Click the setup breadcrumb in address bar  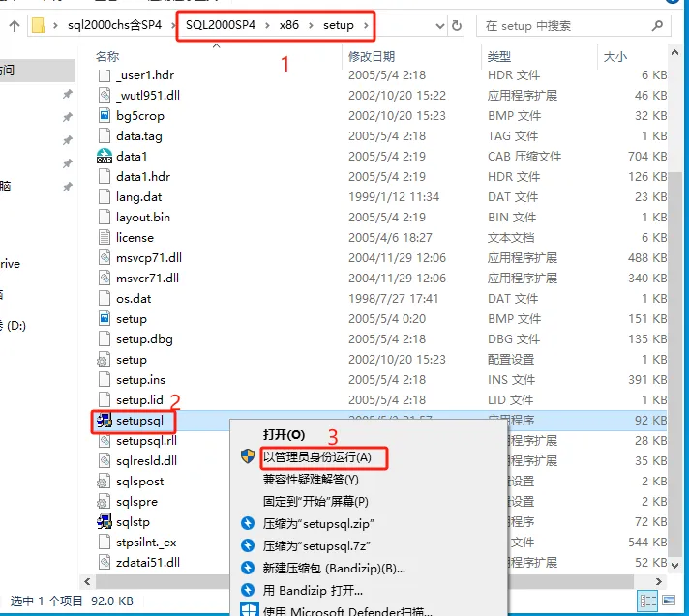(339, 25)
